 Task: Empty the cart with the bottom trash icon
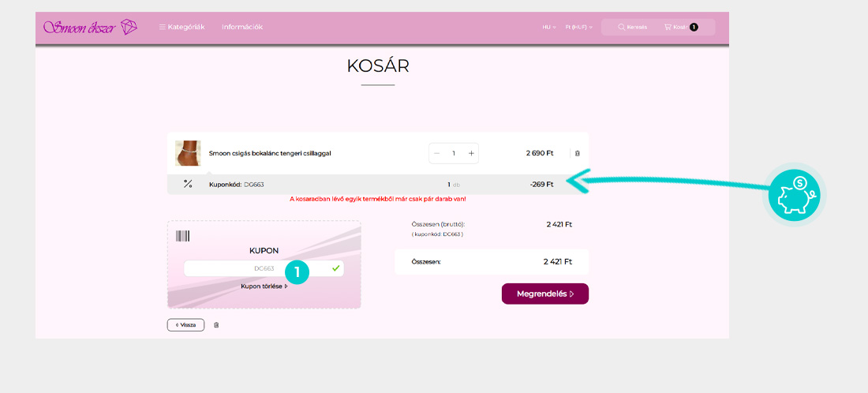pos(217,324)
